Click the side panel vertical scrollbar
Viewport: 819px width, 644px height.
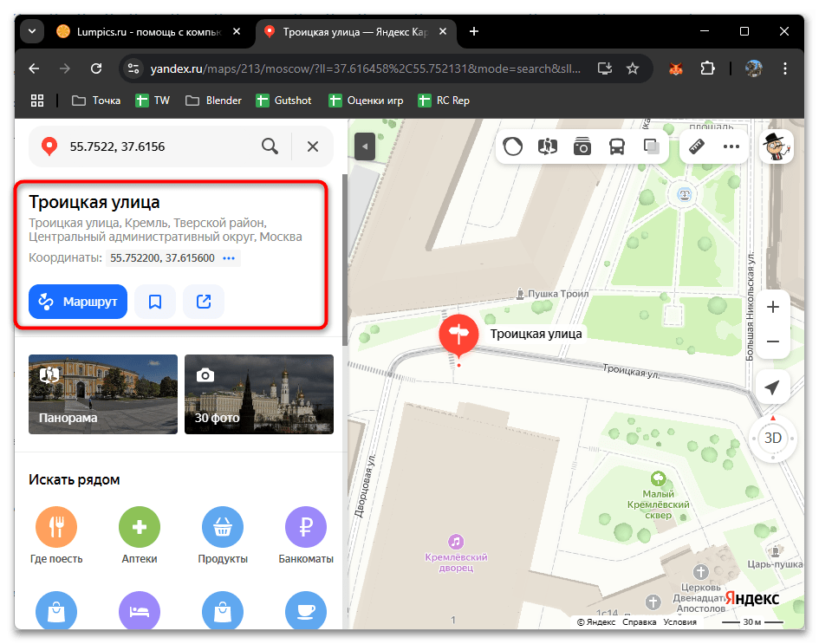(x=345, y=260)
